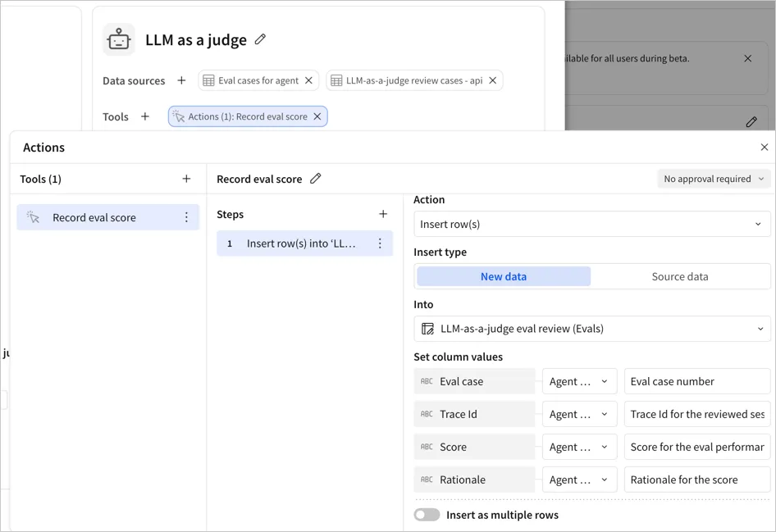This screenshot has height=532, width=776.
Task: Click the 'Set column values' label
Action: (x=459, y=357)
